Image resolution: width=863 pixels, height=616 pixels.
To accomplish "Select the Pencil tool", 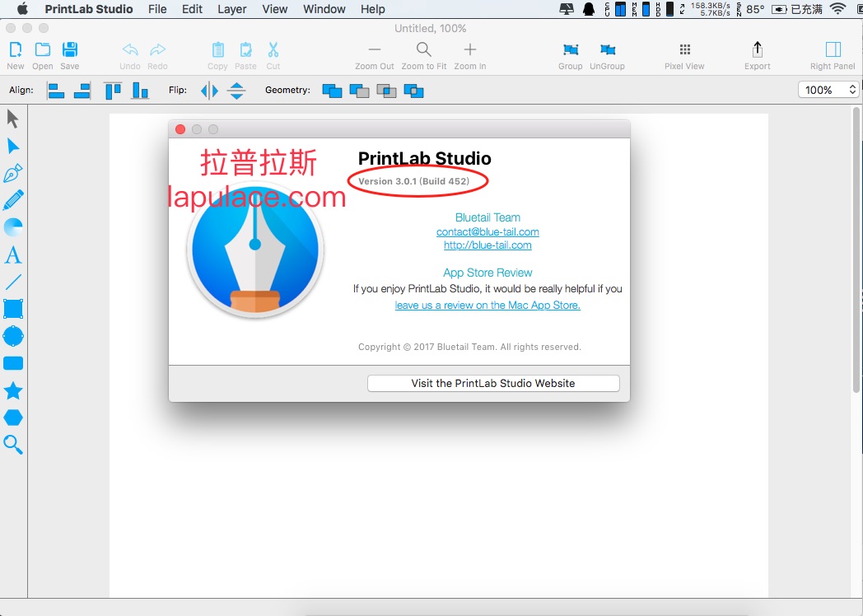I will click(13, 200).
